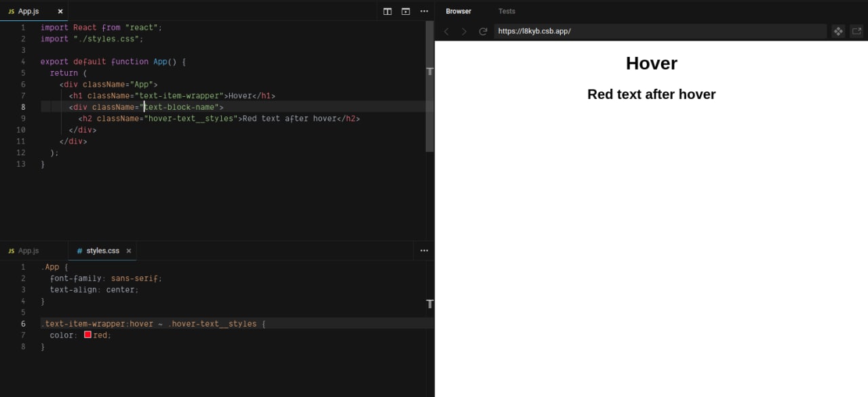
Task: Open the more options menu of the styles.css editor
Action: pyautogui.click(x=425, y=251)
